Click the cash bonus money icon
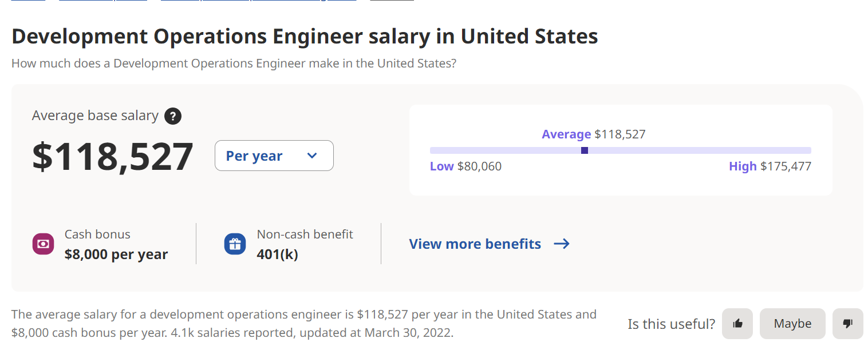This screenshot has width=868, height=350. click(x=43, y=244)
